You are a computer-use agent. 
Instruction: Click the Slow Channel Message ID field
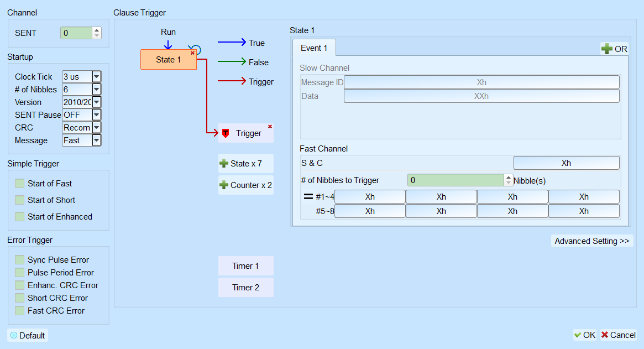(481, 82)
